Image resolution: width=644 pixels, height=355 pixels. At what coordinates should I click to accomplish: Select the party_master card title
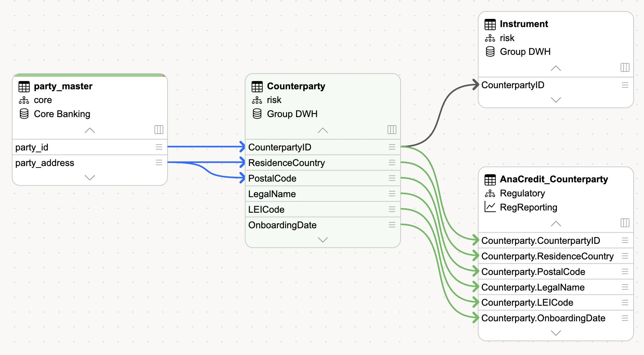tap(63, 86)
